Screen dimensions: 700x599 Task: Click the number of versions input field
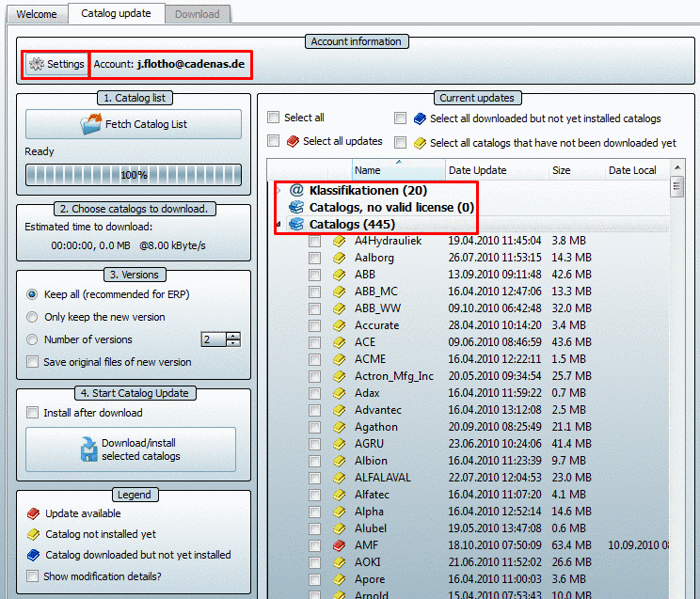coord(214,339)
